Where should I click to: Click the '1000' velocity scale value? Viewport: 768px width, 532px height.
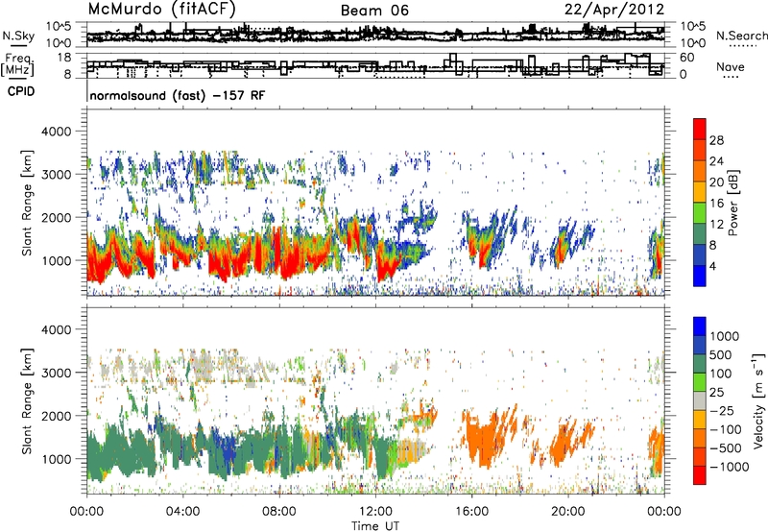coord(725,336)
